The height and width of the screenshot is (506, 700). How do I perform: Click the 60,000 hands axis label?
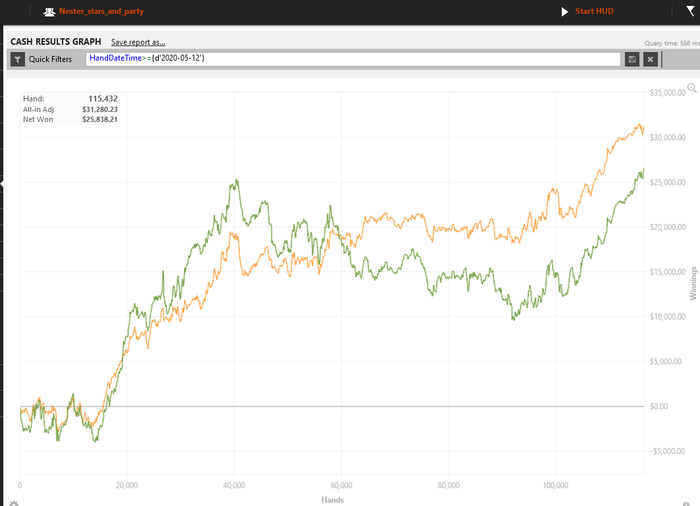pos(342,485)
